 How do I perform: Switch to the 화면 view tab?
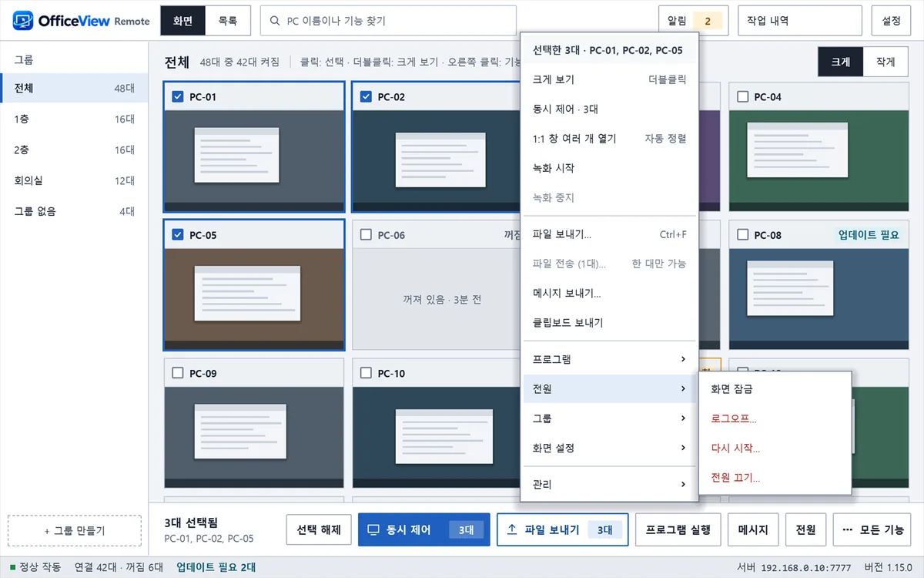(183, 21)
